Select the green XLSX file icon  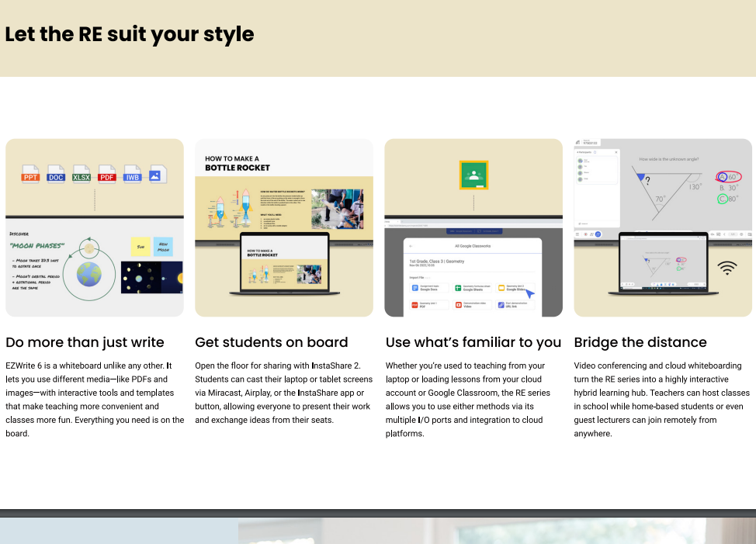(x=81, y=174)
